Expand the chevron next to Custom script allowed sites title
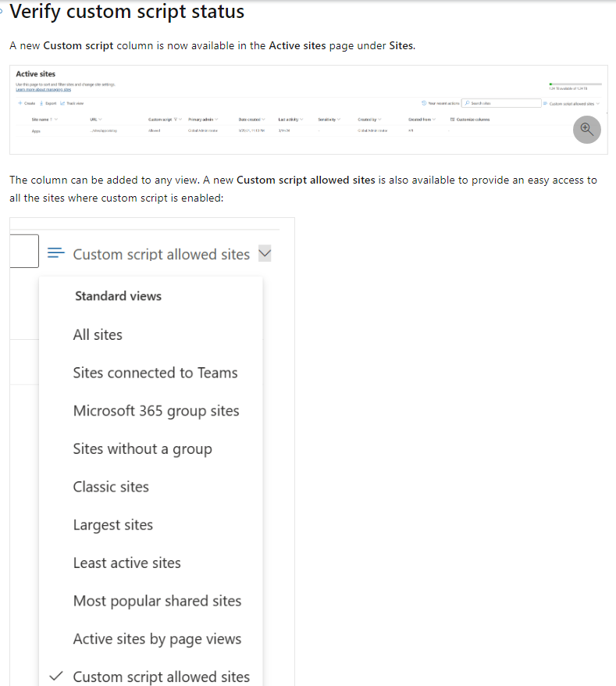The height and width of the screenshot is (686, 616). click(264, 253)
